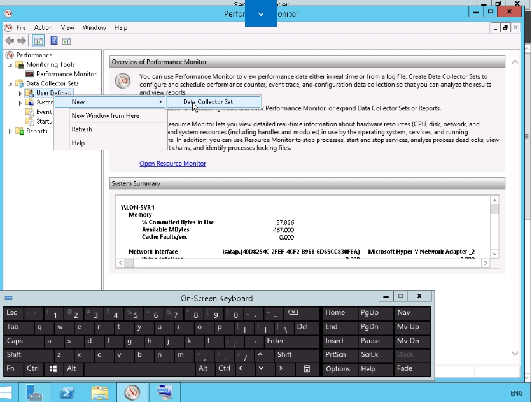This screenshot has height=402, width=532.
Task: Toggle the Fade key on keyboard
Action: point(412,369)
